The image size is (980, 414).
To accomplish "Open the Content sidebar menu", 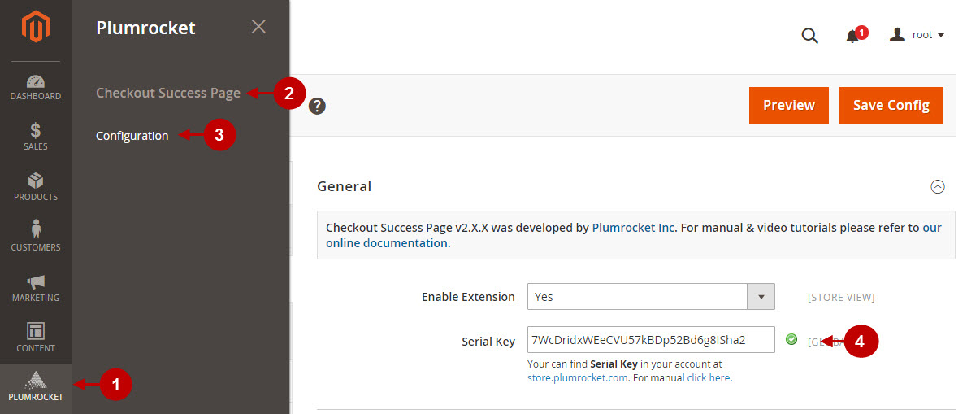I will [36, 338].
